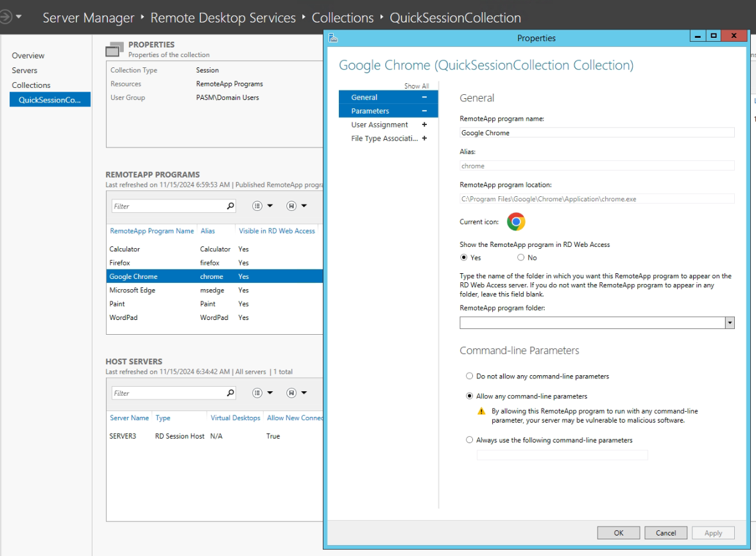The image size is (756, 556).
Task: Go to Collections in the left navigation
Action: pyautogui.click(x=31, y=85)
